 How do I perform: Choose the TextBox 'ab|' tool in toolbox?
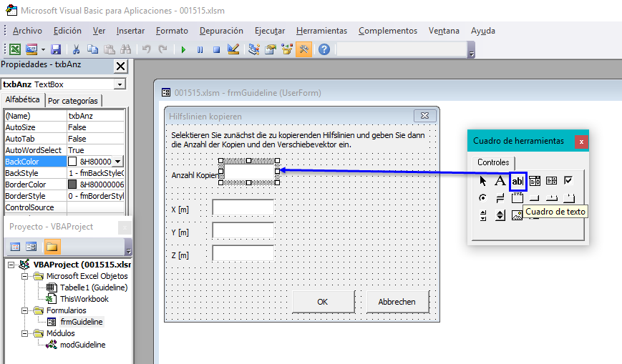click(x=517, y=181)
